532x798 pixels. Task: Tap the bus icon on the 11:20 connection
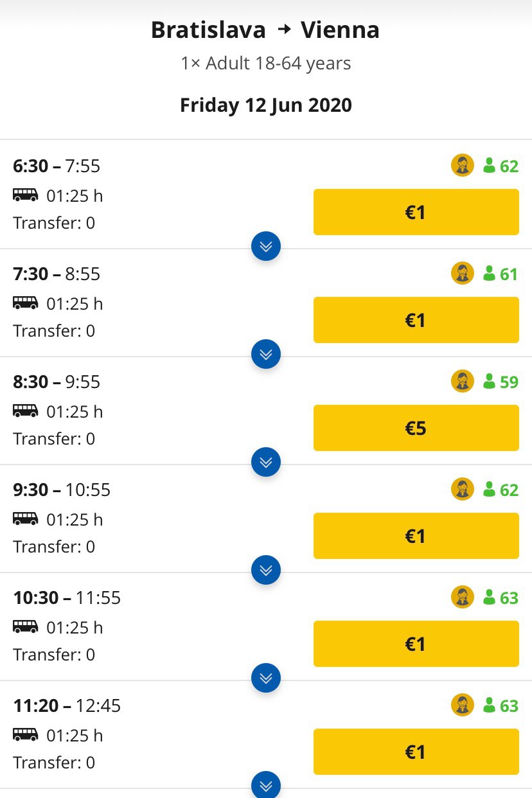26,734
